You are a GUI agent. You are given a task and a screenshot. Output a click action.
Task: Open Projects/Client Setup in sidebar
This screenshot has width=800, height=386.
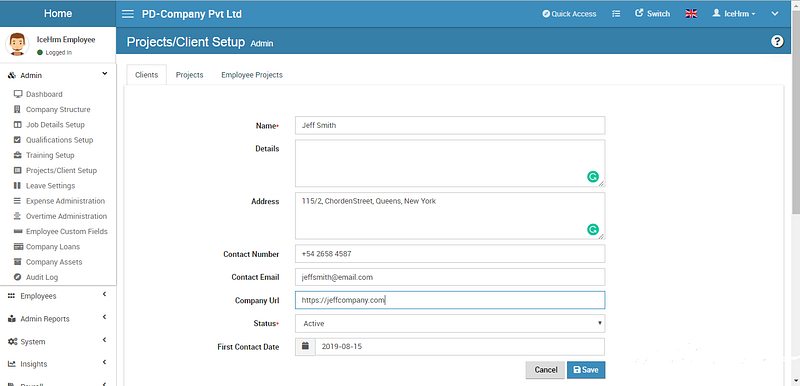click(x=61, y=170)
